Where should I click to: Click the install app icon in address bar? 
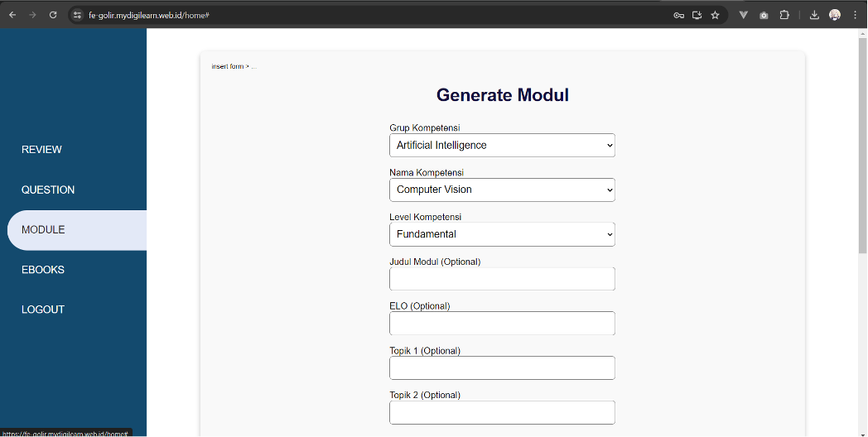[x=697, y=15]
